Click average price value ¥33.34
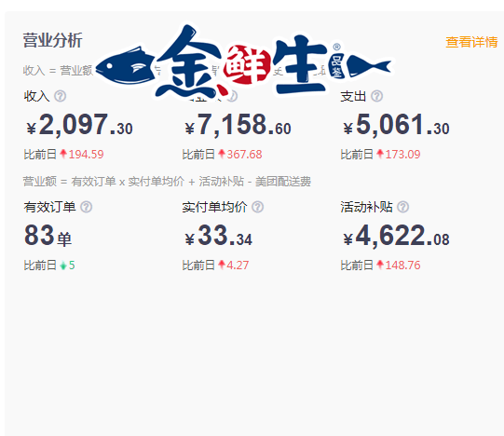Screen dimensions: 504x436 coord(219,236)
